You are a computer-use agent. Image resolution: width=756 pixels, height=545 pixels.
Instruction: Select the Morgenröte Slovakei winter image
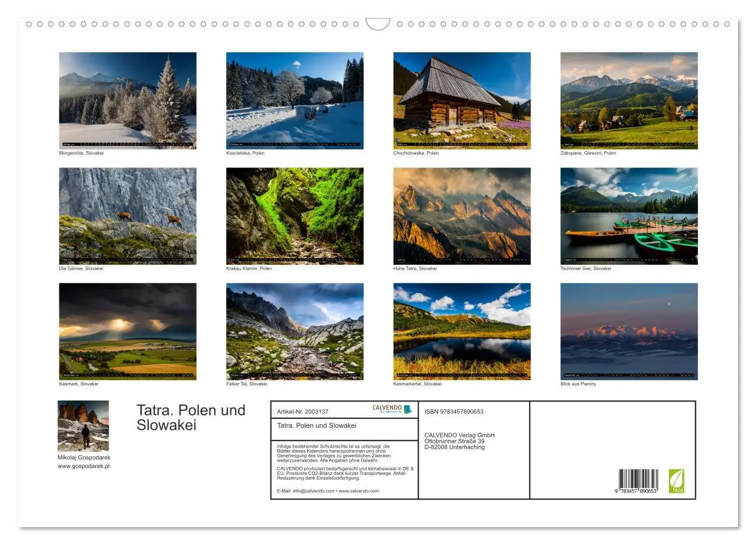127,99
